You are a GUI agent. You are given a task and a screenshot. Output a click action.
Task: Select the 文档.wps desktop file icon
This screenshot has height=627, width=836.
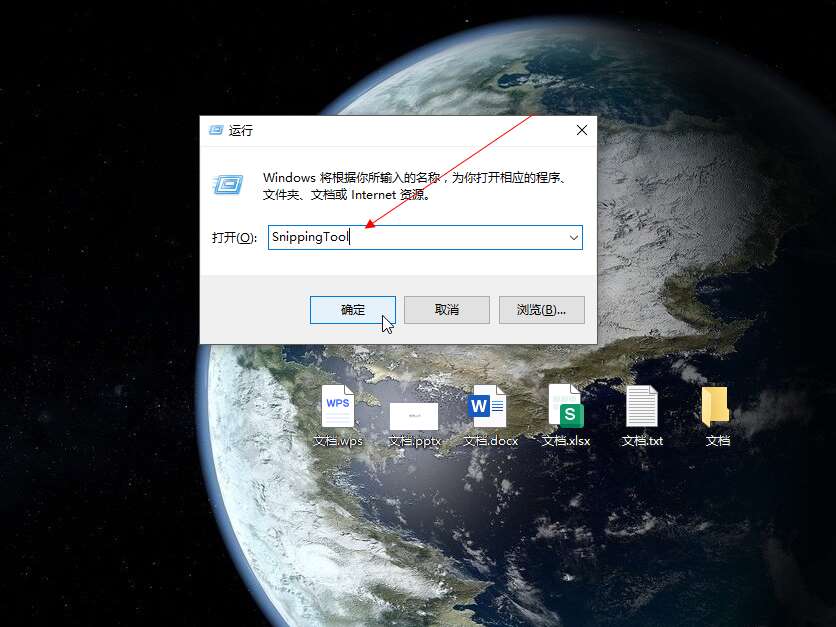tap(338, 406)
